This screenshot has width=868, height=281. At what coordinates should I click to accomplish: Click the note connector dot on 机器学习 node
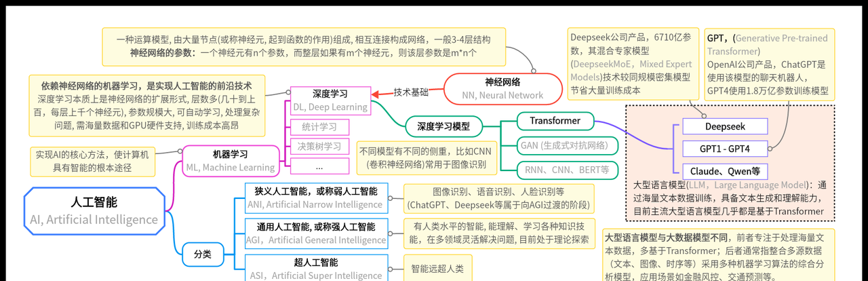click(179, 151)
